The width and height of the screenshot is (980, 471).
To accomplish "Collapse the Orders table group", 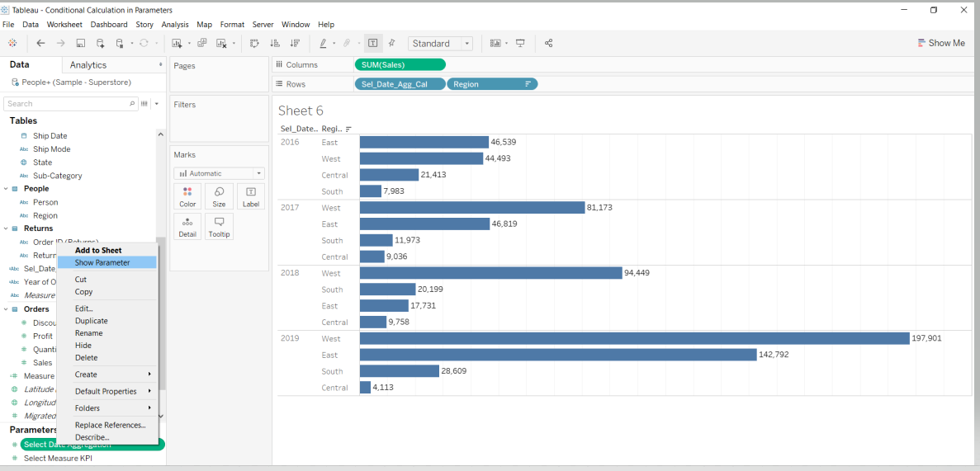I will point(6,309).
